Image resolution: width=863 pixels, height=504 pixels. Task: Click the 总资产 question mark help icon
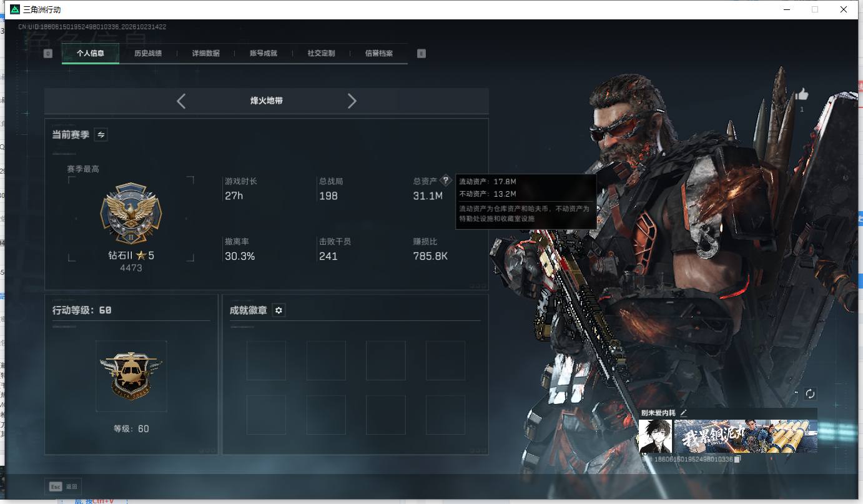pyautogui.click(x=445, y=180)
